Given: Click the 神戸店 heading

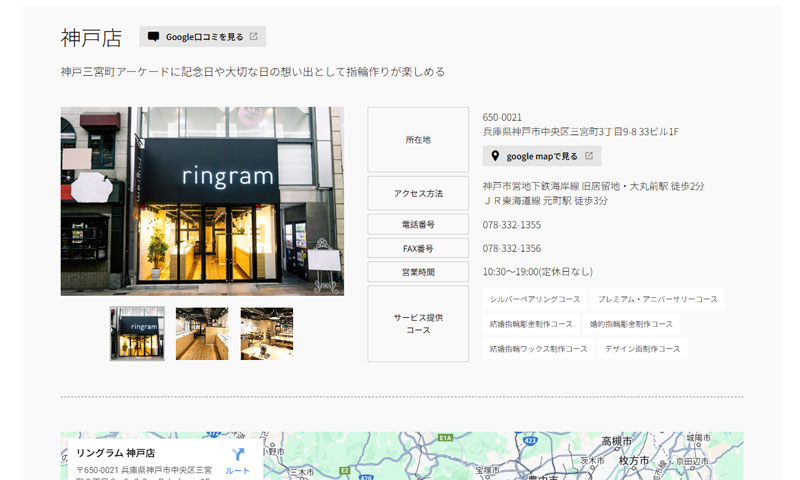Looking at the screenshot, I should (x=91, y=38).
